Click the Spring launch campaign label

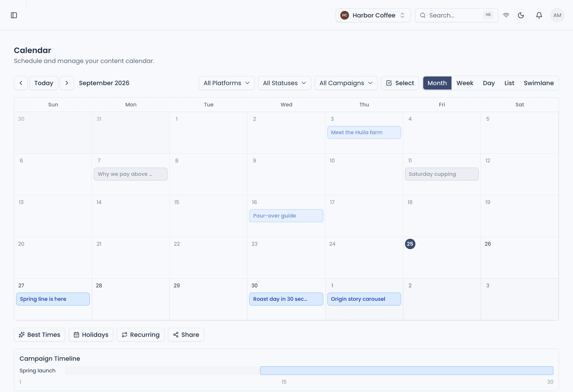click(x=38, y=371)
